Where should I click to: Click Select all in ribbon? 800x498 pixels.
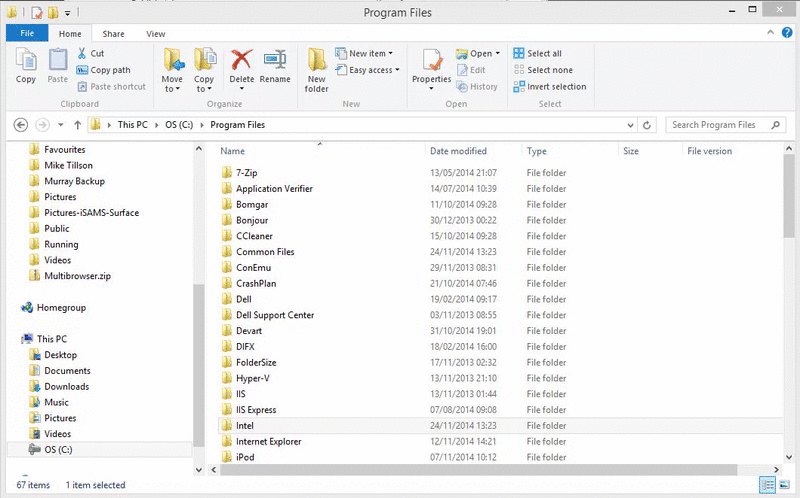coord(537,53)
